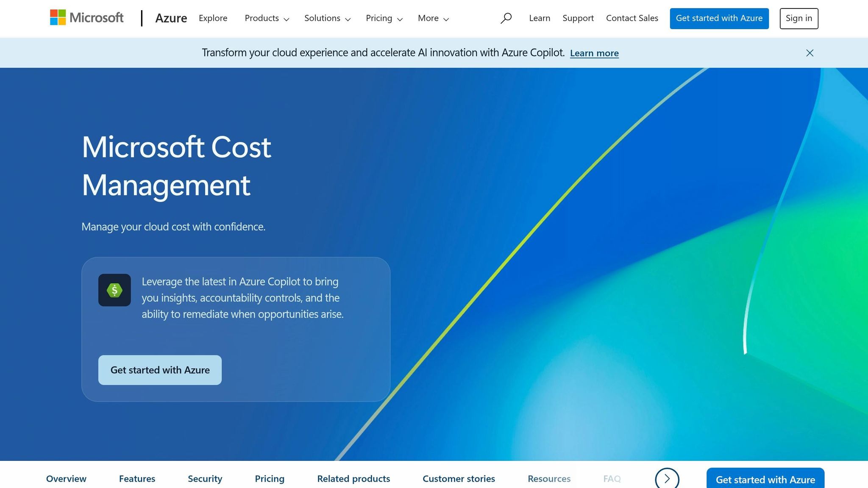The width and height of the screenshot is (868, 488).
Task: Jump to Related products section tab
Action: point(353,479)
